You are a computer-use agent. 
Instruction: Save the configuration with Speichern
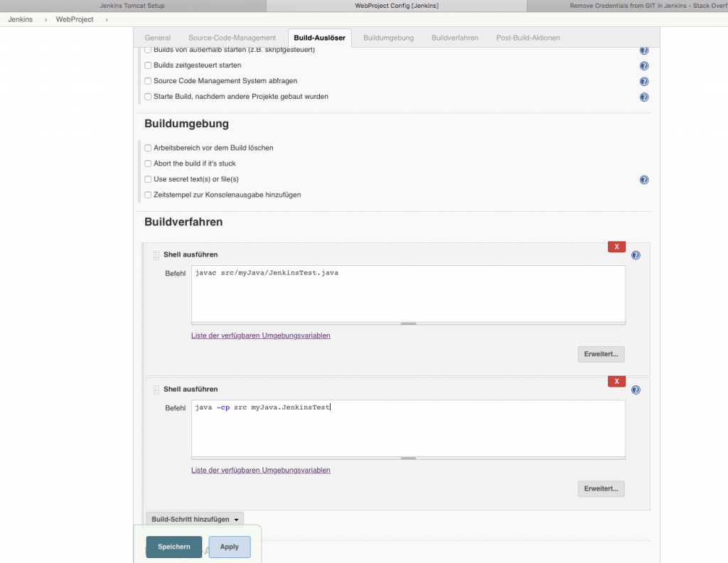[173, 547]
